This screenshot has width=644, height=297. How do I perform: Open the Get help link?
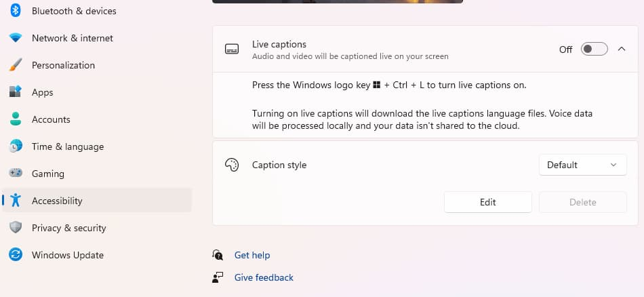click(x=251, y=255)
